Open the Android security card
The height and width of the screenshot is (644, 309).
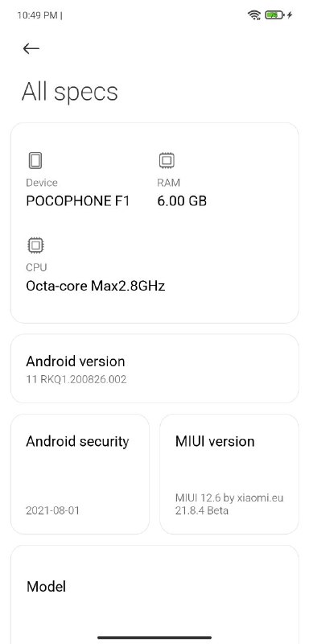coord(80,474)
